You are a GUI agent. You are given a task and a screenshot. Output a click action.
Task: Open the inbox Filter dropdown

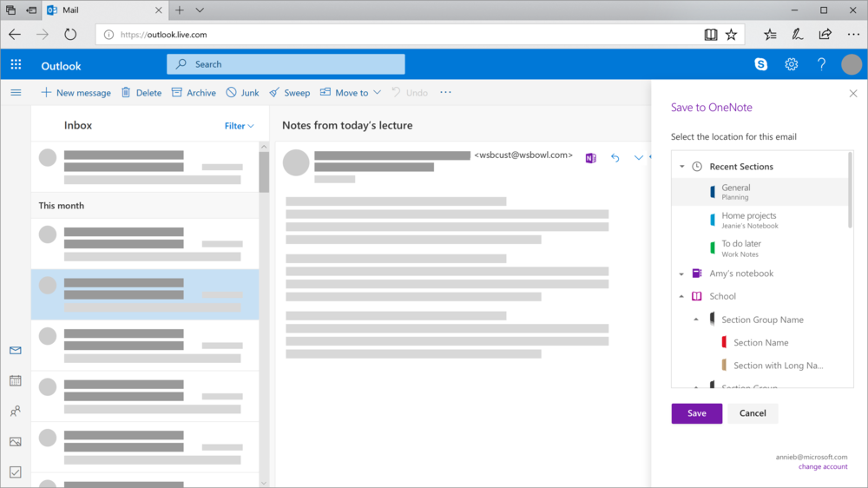240,126
